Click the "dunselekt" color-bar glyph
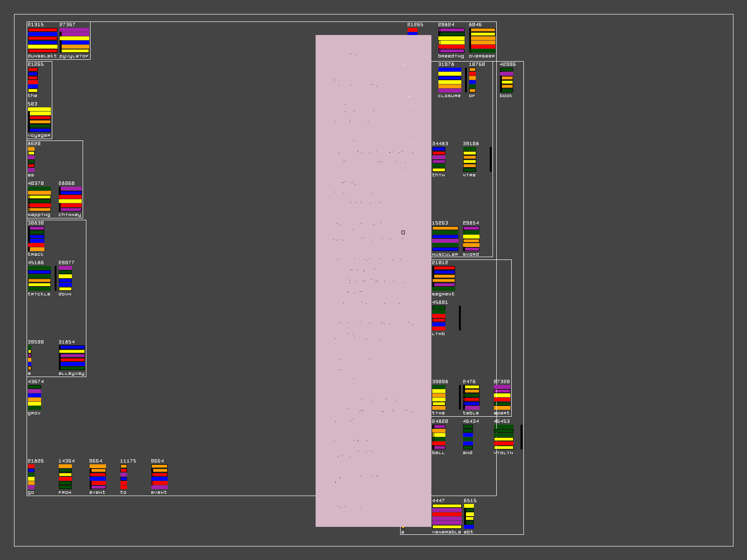This screenshot has width=747, height=560. point(42,40)
